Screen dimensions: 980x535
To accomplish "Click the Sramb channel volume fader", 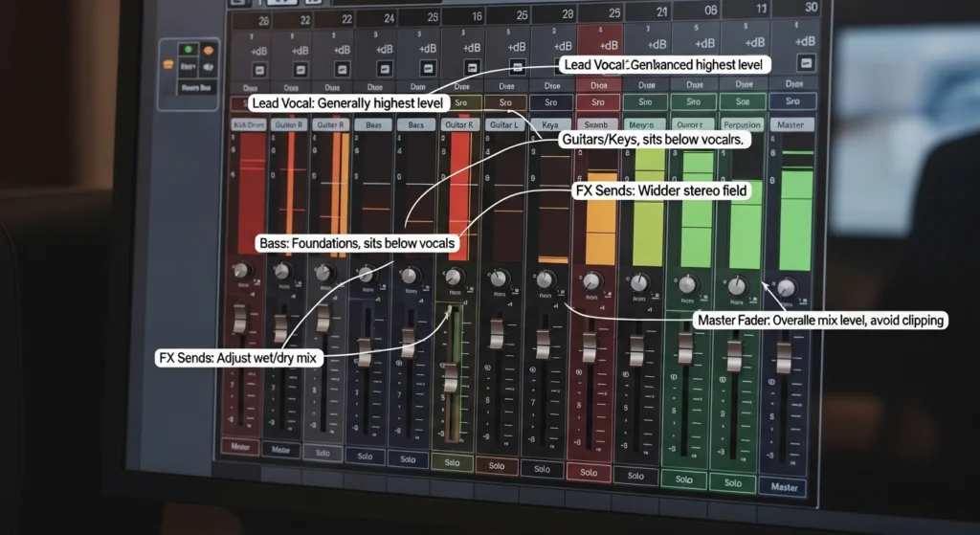I will click(590, 348).
